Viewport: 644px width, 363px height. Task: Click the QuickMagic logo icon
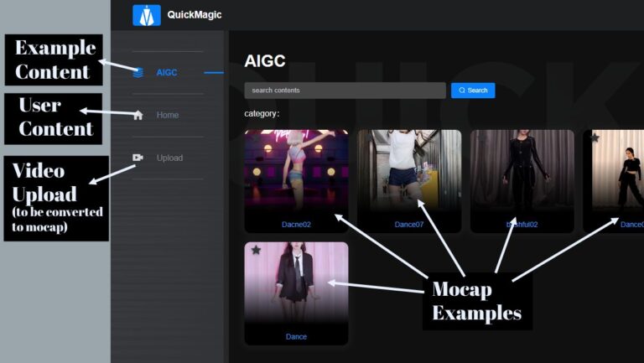(147, 15)
